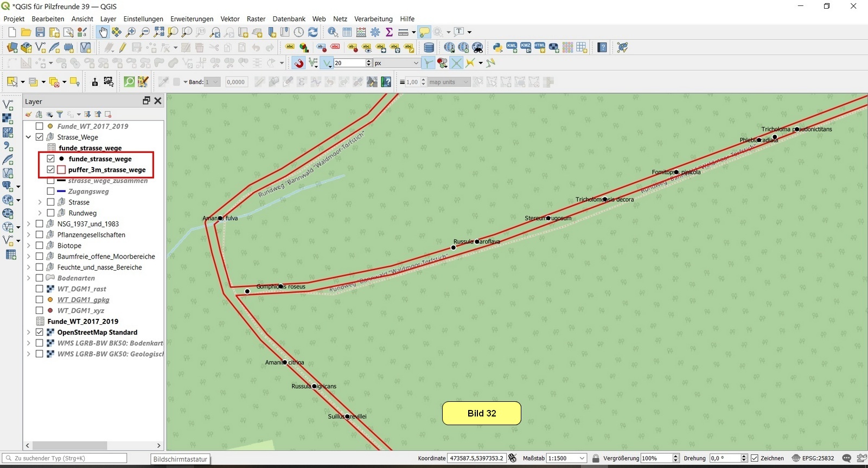The image size is (868, 468).
Task: Open the Vektor menu
Action: pos(230,18)
